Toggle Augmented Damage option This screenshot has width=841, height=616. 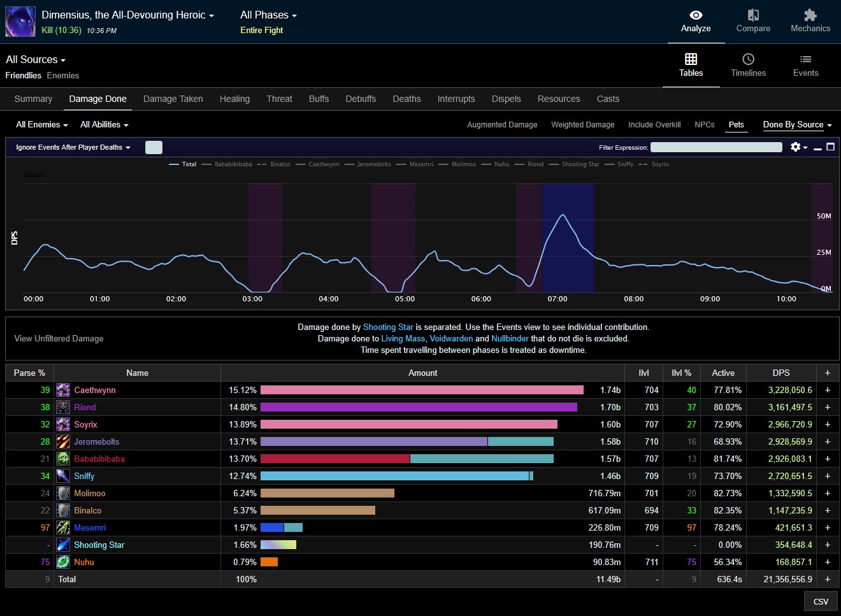click(502, 125)
